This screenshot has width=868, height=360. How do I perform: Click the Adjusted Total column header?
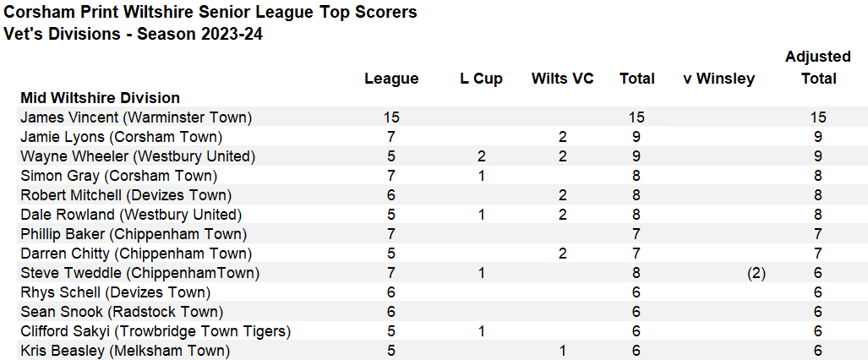click(818, 68)
